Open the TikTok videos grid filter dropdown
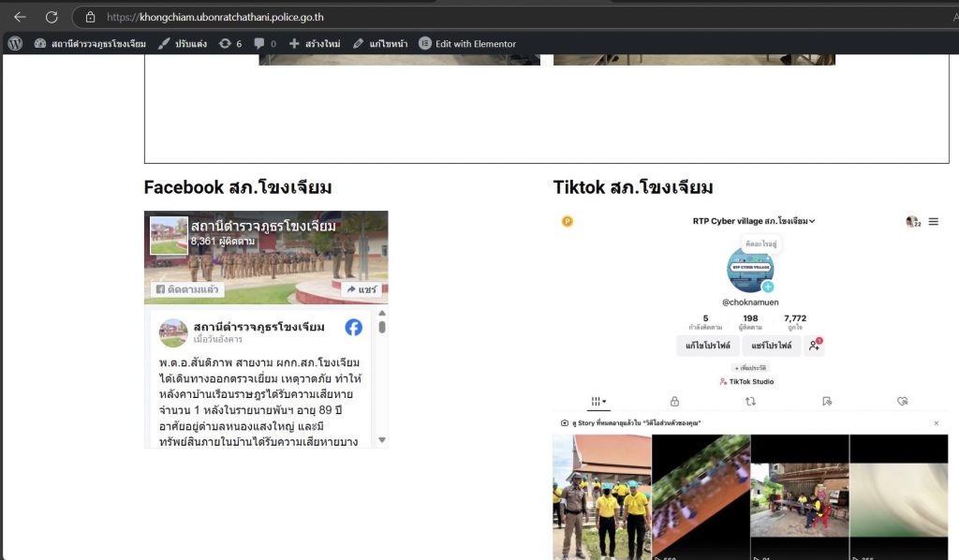959x560 pixels. 598,401
